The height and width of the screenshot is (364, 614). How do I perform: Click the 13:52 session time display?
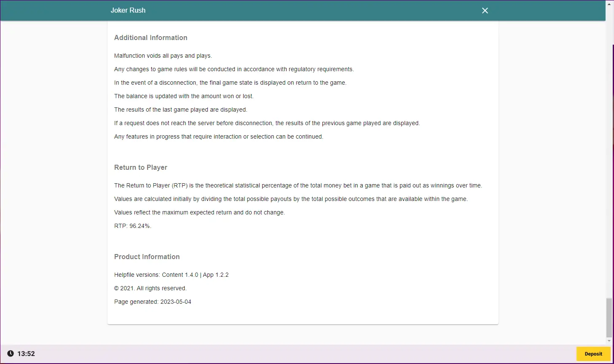click(x=26, y=354)
